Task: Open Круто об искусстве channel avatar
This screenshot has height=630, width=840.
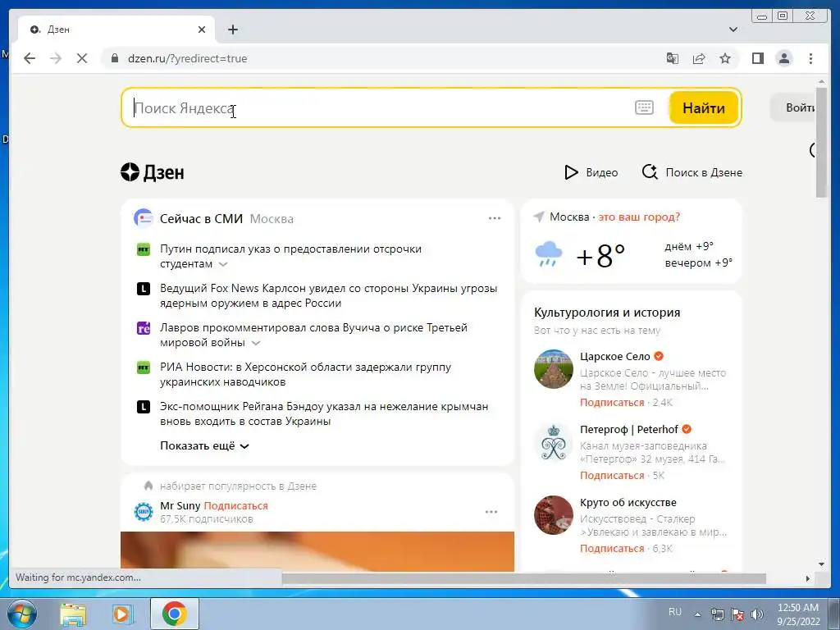Action: (554, 515)
